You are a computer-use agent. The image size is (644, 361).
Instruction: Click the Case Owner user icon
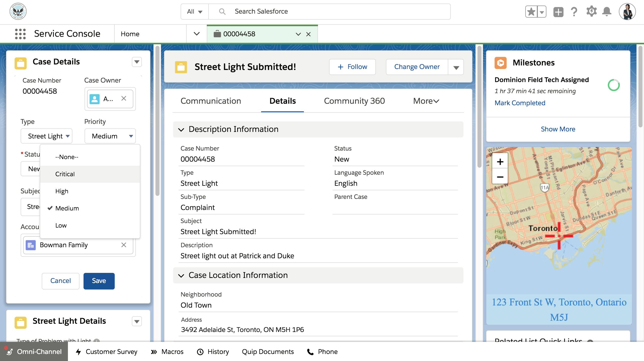click(x=95, y=99)
